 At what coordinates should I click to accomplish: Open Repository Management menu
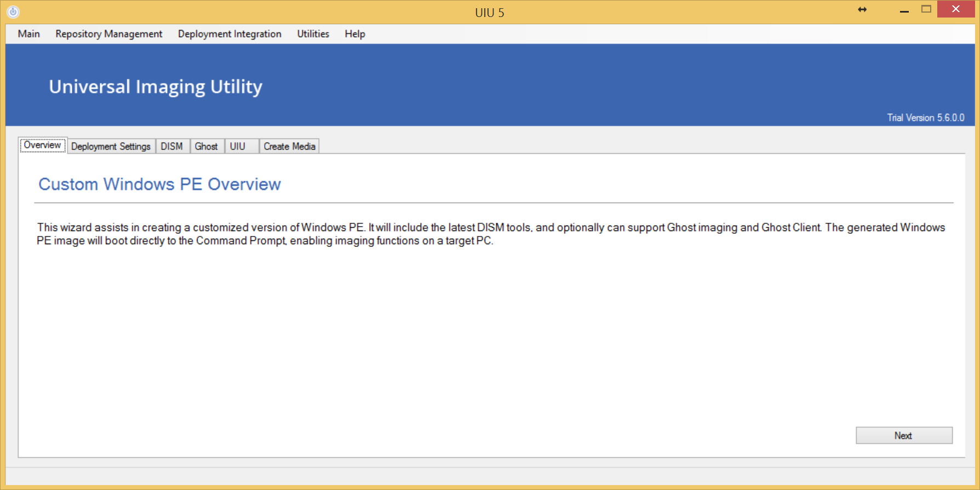point(109,34)
